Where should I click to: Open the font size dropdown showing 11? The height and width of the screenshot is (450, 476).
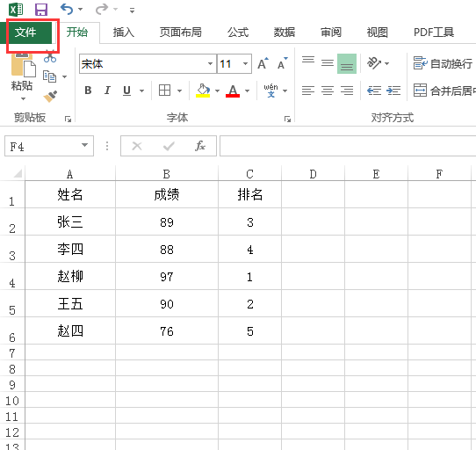(245, 64)
